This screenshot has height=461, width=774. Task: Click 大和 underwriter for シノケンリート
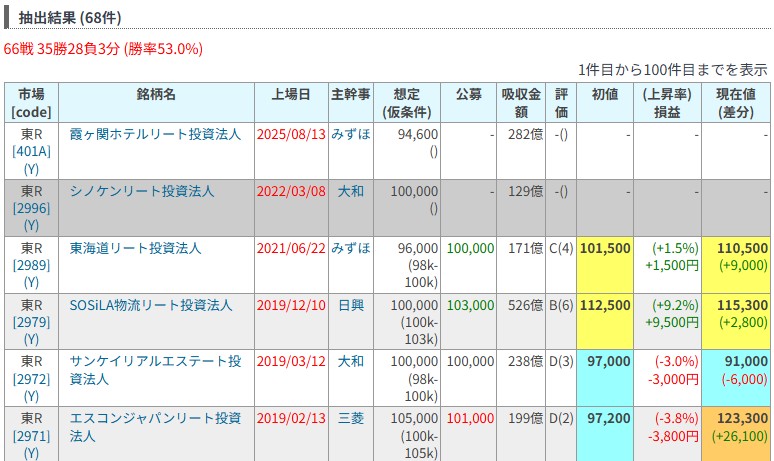[x=350, y=191]
